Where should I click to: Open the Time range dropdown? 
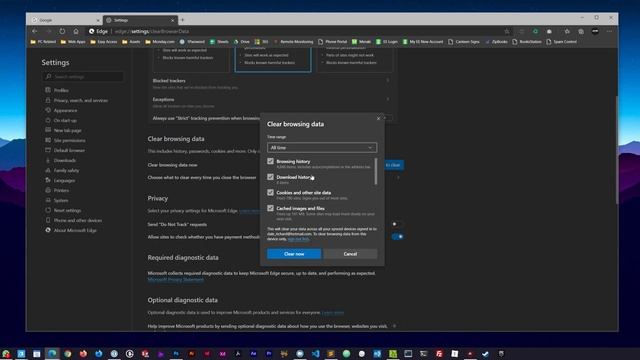point(322,148)
